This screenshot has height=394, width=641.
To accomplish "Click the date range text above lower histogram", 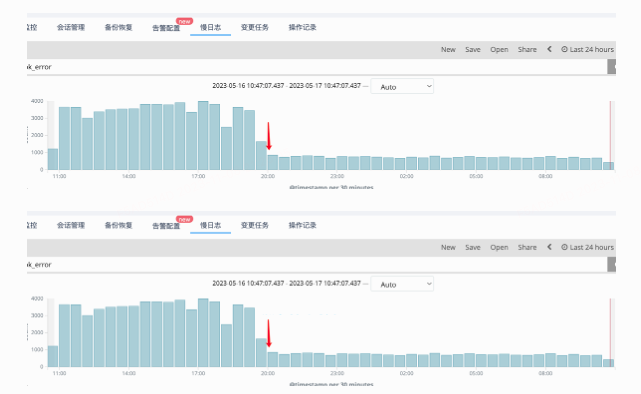I will point(287,283).
